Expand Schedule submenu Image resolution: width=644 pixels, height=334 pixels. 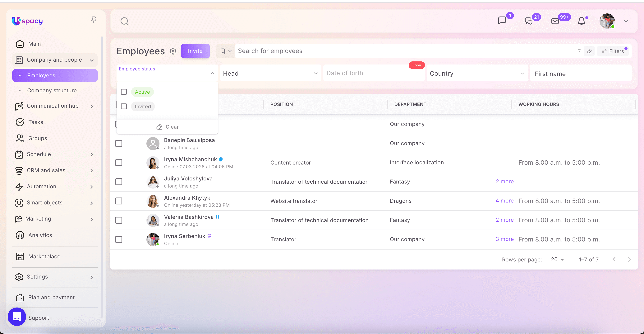click(92, 155)
